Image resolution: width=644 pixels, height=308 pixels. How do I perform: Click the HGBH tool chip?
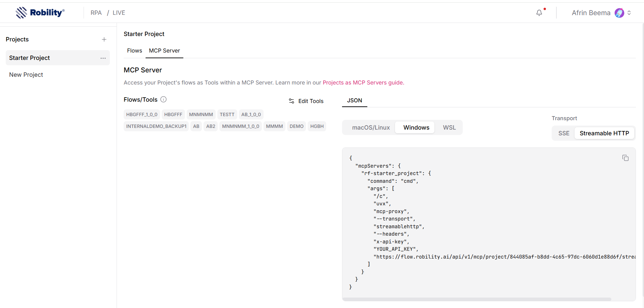(317, 126)
